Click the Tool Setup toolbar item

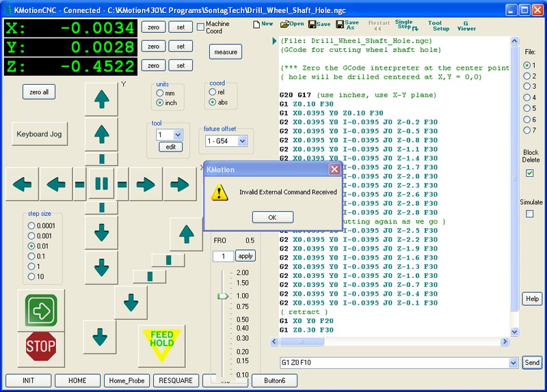[x=438, y=26]
